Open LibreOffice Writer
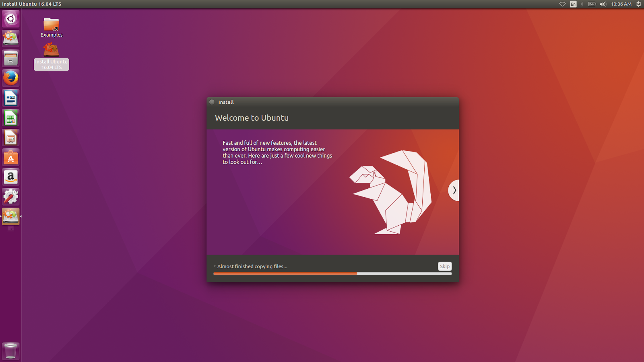The height and width of the screenshot is (362, 644). tap(11, 98)
